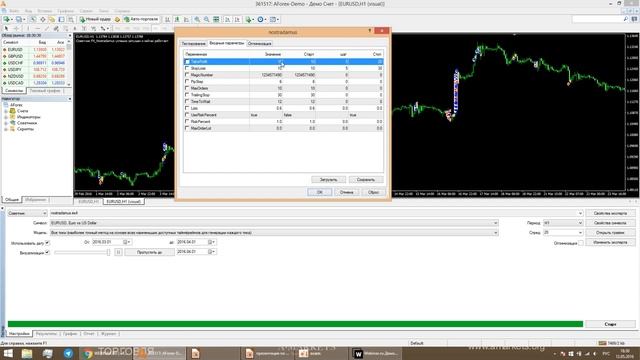Expand the Indicators node in Navigator
This screenshot has height=360, width=640.
[x=6, y=117]
